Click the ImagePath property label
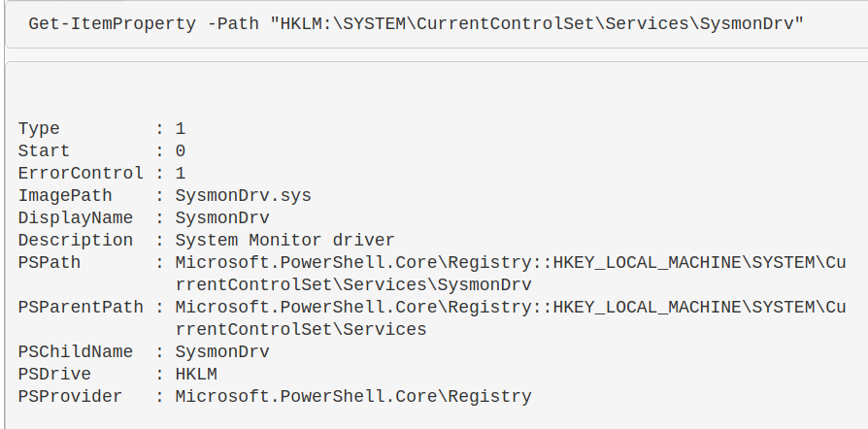The height and width of the screenshot is (429, 868). (x=65, y=196)
